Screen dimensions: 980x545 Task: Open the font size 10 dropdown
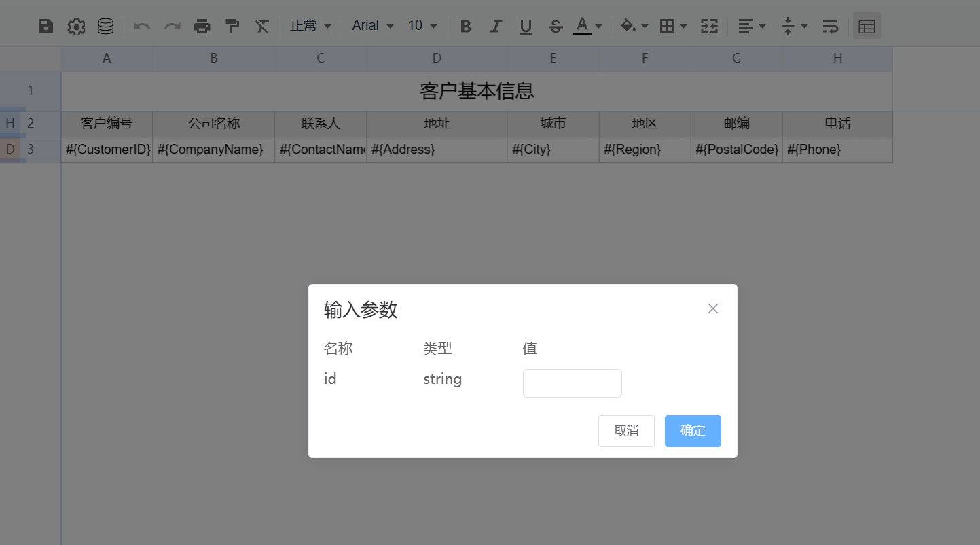point(422,26)
